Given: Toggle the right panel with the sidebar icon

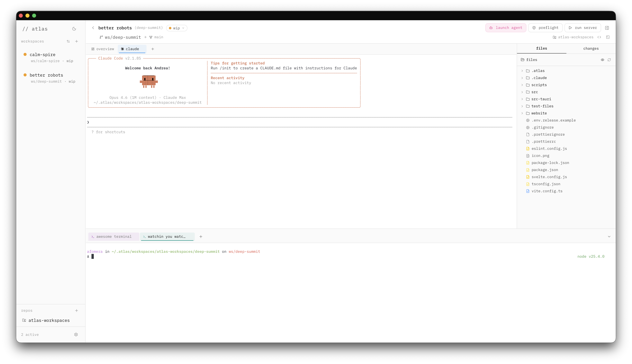Looking at the screenshot, I should tap(607, 28).
